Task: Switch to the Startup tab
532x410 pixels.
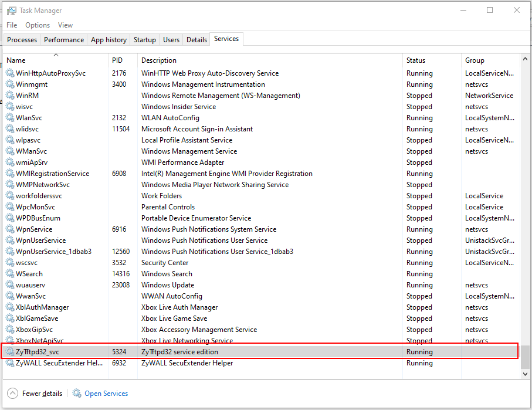Action: coord(144,40)
